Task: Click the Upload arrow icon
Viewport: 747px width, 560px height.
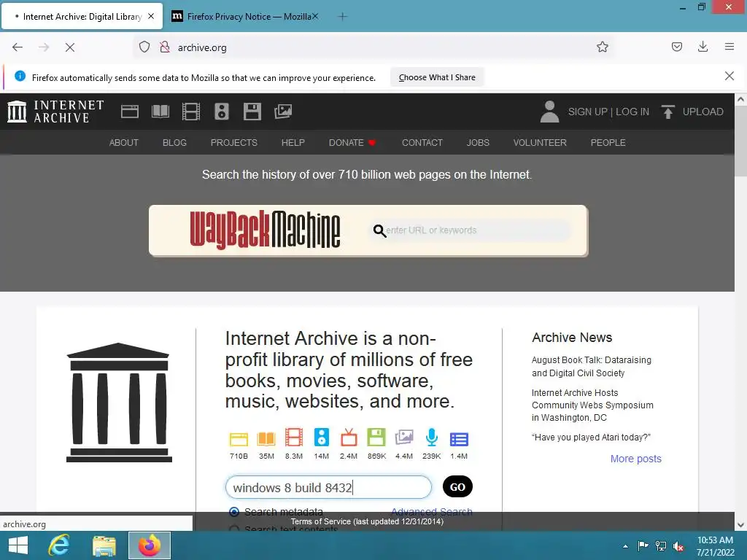Action: coord(668,112)
